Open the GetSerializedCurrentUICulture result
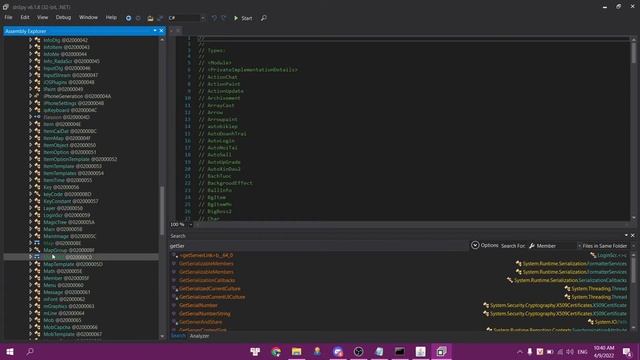 coord(212,297)
